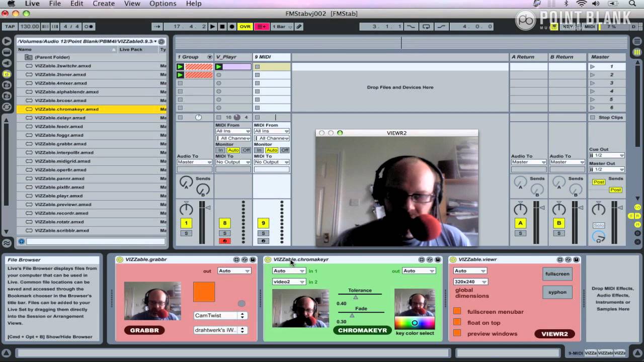
Task: Disarm the V_Playr red record arm button
Action: point(225,241)
